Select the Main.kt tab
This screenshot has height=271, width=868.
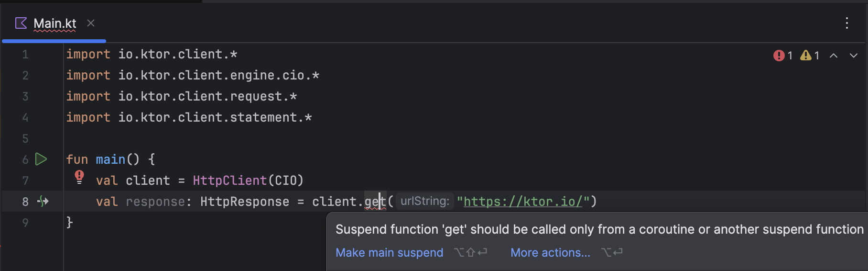point(54,23)
